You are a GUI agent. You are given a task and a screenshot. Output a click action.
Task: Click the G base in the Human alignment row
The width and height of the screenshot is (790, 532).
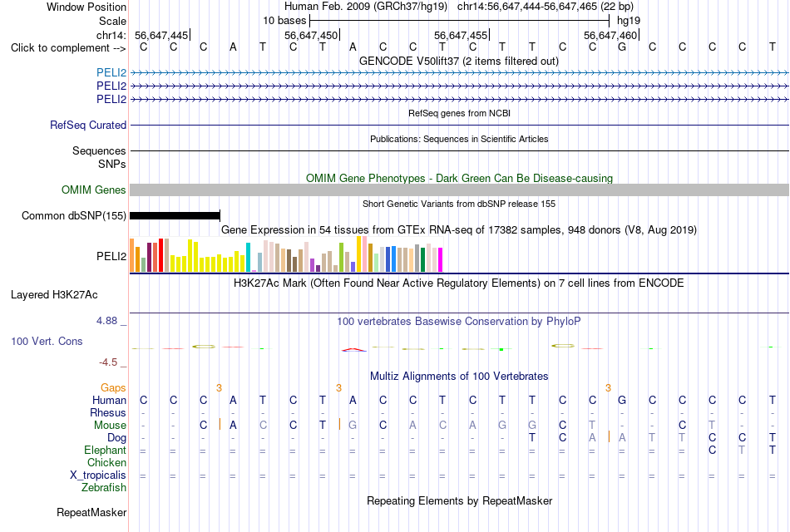[x=622, y=400]
